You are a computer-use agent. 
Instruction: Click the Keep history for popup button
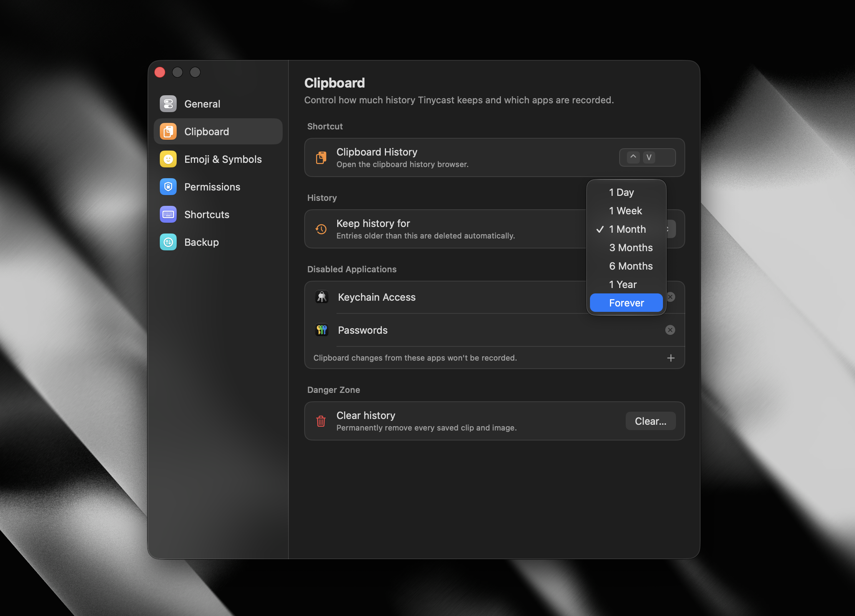[x=671, y=229]
